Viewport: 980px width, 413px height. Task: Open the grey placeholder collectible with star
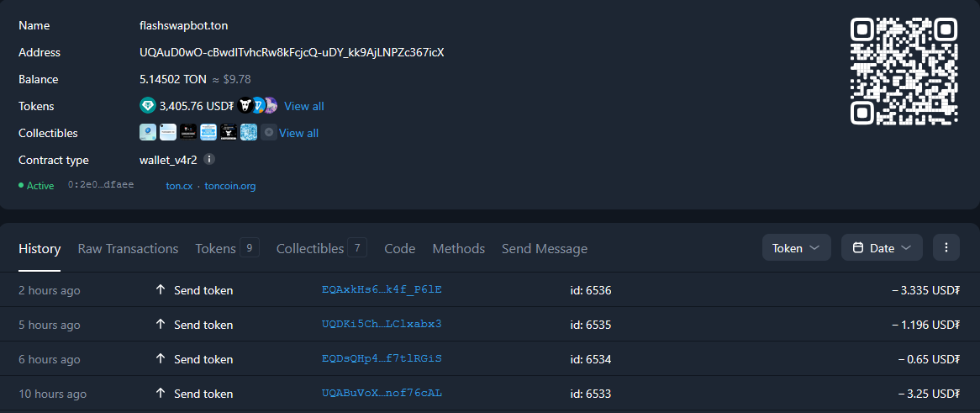pyautogui.click(x=269, y=132)
